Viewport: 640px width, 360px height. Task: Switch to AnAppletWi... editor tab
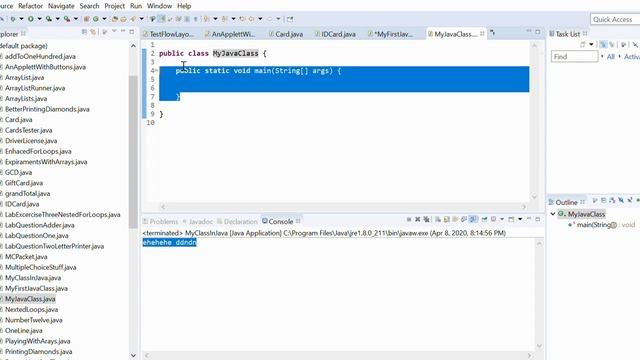click(x=230, y=34)
